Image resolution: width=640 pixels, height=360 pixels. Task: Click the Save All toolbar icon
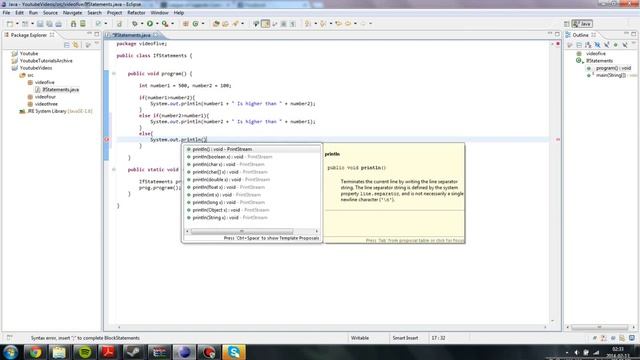49,24
